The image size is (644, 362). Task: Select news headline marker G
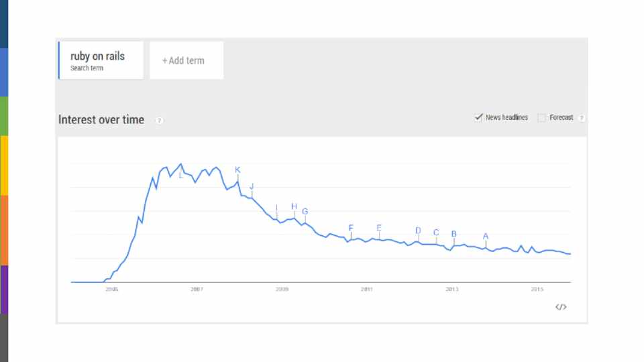[305, 211]
